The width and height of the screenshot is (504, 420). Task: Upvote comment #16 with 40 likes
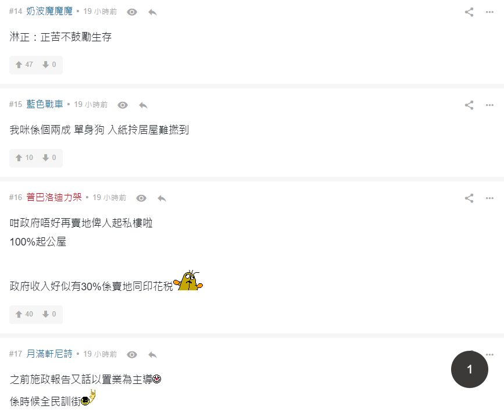pos(19,314)
